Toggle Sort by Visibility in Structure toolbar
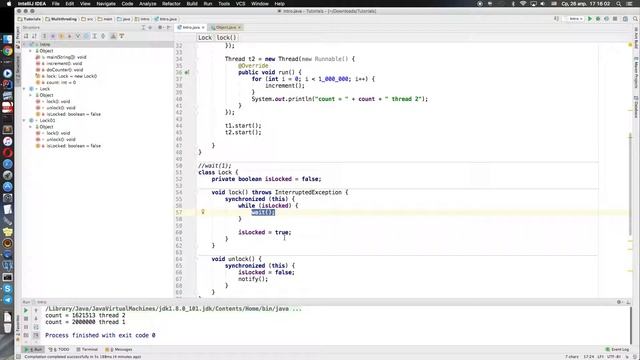This screenshot has height=360, width=640. coord(26,36)
